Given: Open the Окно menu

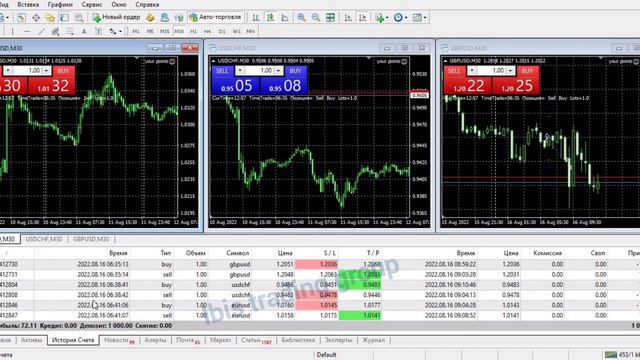Looking at the screenshot, I should [119, 4].
